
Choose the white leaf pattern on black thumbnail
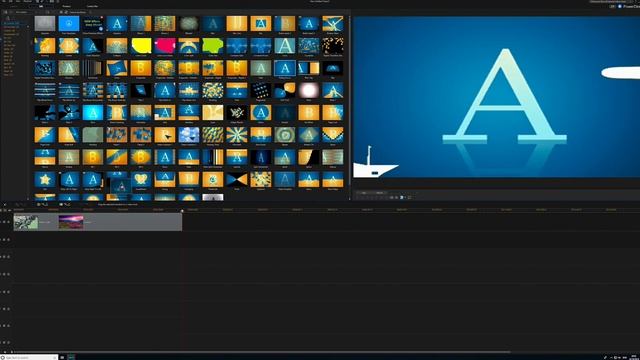click(237, 113)
